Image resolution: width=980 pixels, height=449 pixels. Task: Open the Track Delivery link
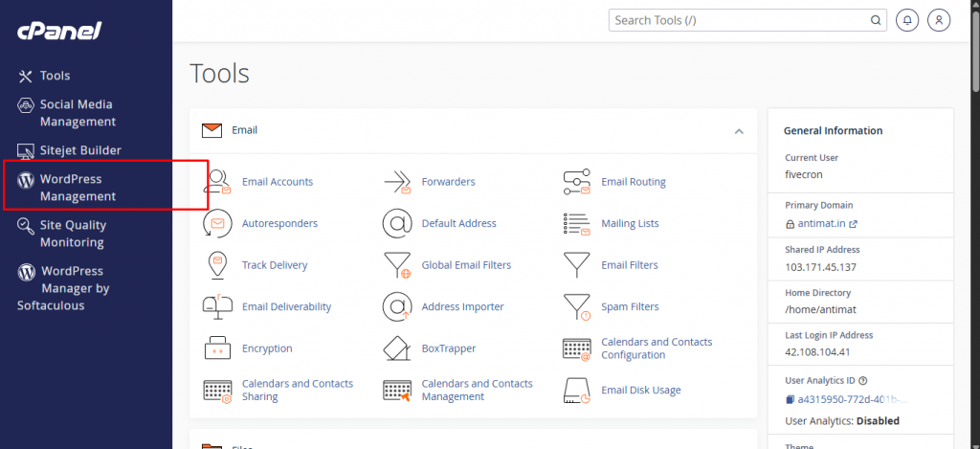click(275, 265)
